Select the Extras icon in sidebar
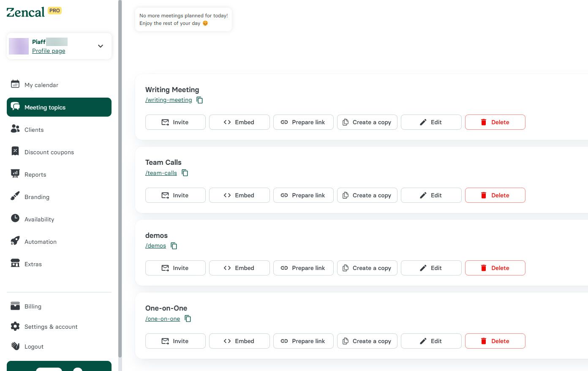Viewport: 588px width, 371px height. pos(15,264)
